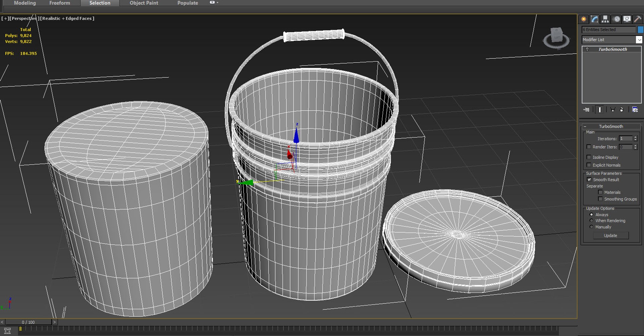Click the red X axis gizmo arrow
644x336 pixels.
click(289, 155)
